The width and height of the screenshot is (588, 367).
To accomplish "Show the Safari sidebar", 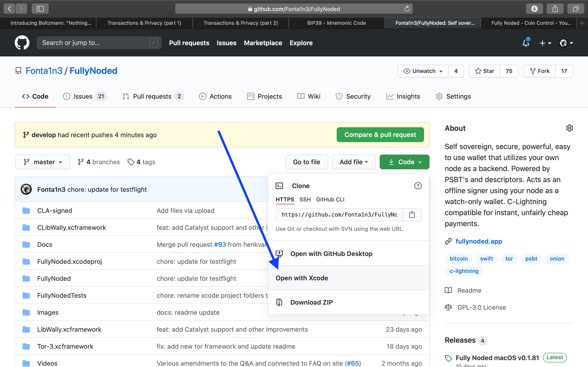I will click(x=40, y=9).
